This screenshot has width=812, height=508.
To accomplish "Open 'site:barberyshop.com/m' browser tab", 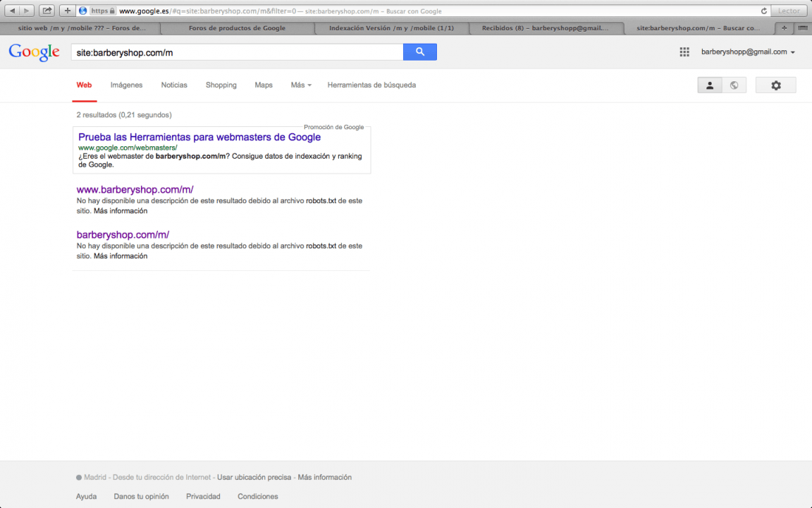I will [698, 28].
